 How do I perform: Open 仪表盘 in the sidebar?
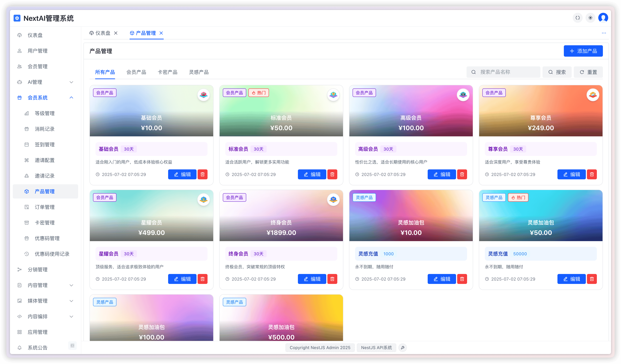click(45, 35)
